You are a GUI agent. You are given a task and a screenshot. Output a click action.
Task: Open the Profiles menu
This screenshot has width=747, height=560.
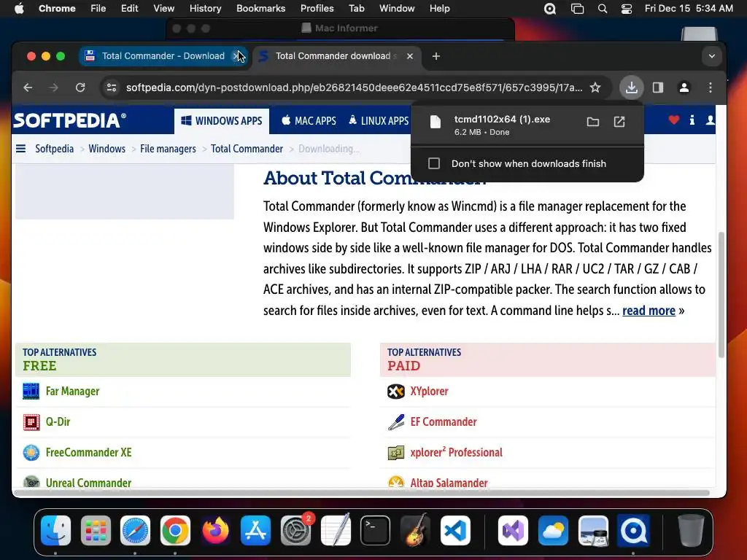[x=317, y=9]
